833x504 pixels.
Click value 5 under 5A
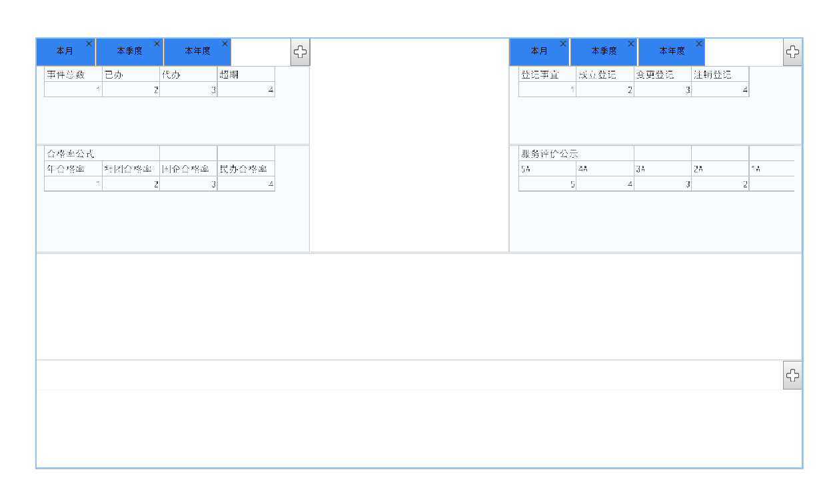548,184
